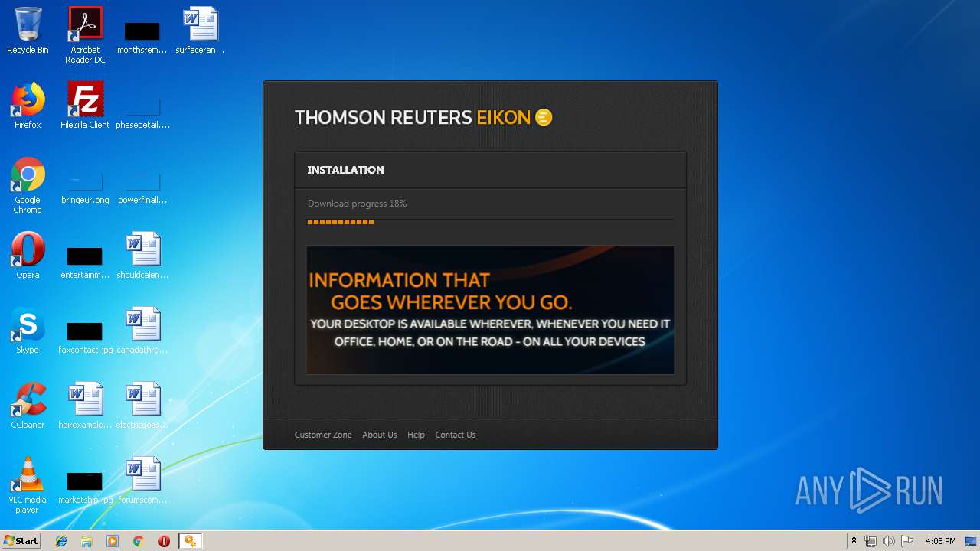Viewport: 980px width, 551px height.
Task: Open the Contact Us link
Action: tap(456, 435)
